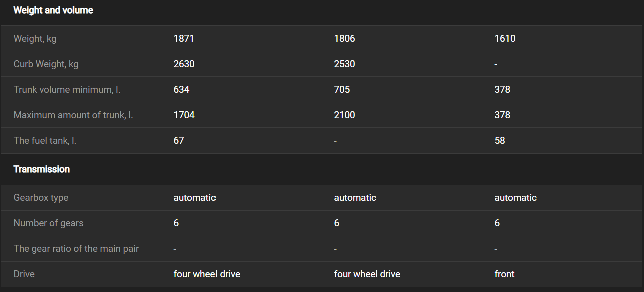Click the weight value 1871
This screenshot has height=292, width=644.
[x=184, y=39]
